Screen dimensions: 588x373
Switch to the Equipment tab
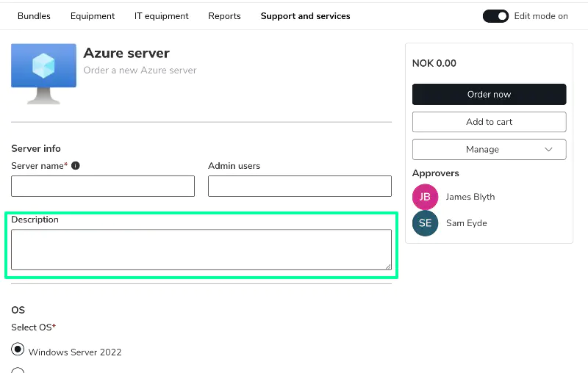pos(93,16)
